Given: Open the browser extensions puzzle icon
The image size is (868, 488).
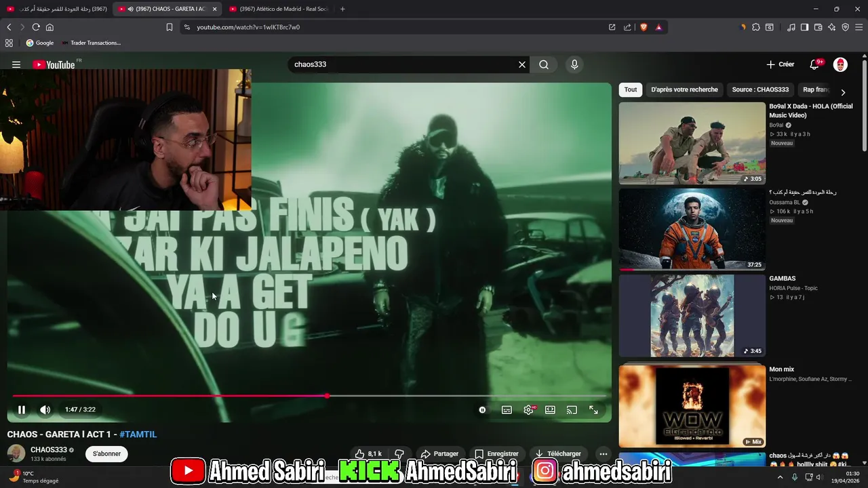Looking at the screenshot, I should click(756, 27).
